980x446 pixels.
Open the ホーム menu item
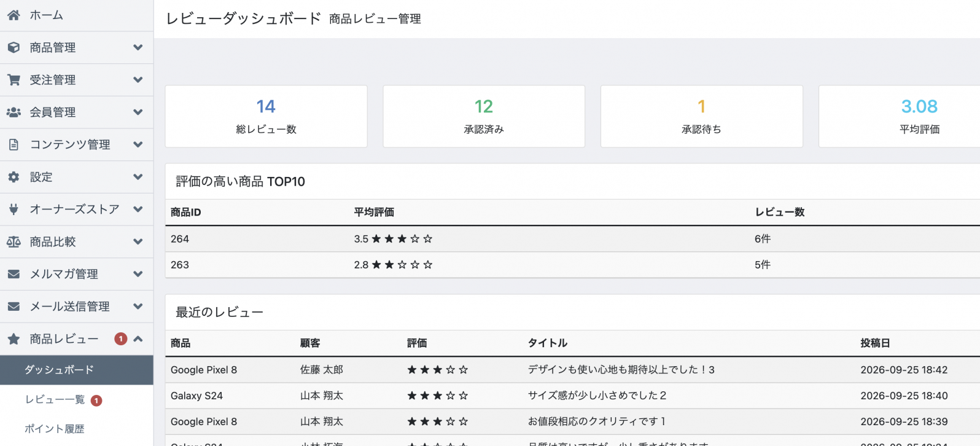(76, 15)
